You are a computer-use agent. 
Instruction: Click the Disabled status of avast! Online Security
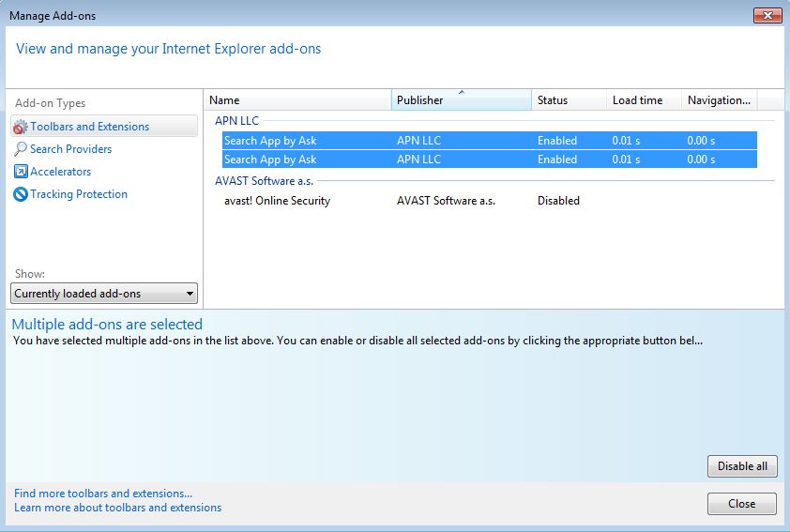pyautogui.click(x=558, y=201)
